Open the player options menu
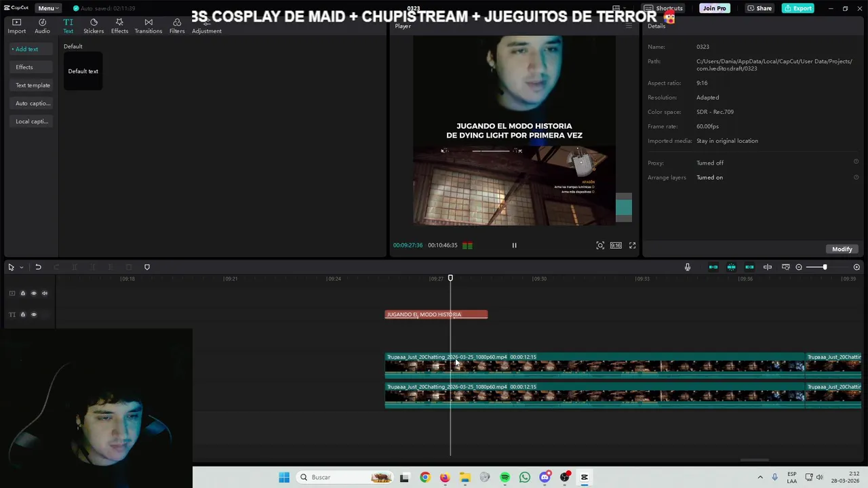The image size is (868, 488). (629, 26)
